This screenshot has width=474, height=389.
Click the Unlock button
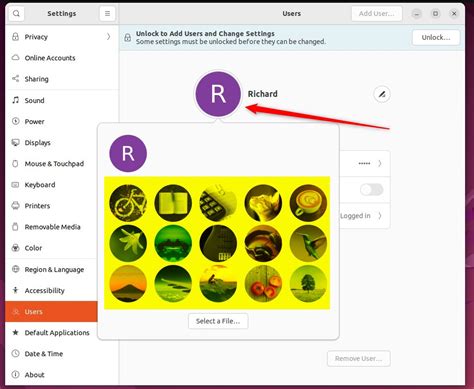[x=436, y=37]
